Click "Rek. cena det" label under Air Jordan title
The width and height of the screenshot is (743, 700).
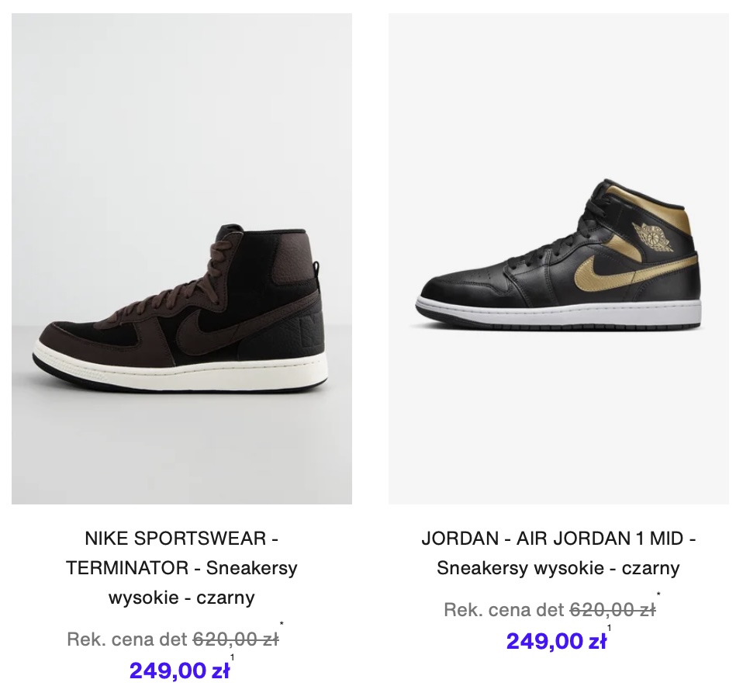pos(504,610)
